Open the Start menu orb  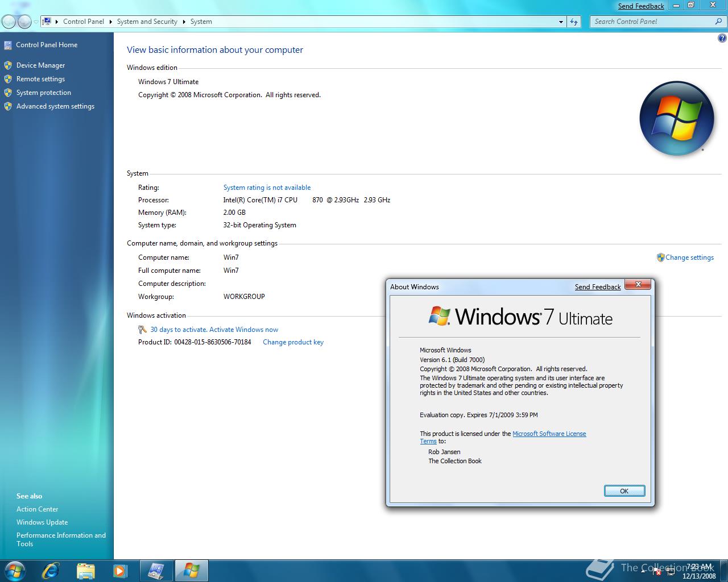click(x=15, y=570)
